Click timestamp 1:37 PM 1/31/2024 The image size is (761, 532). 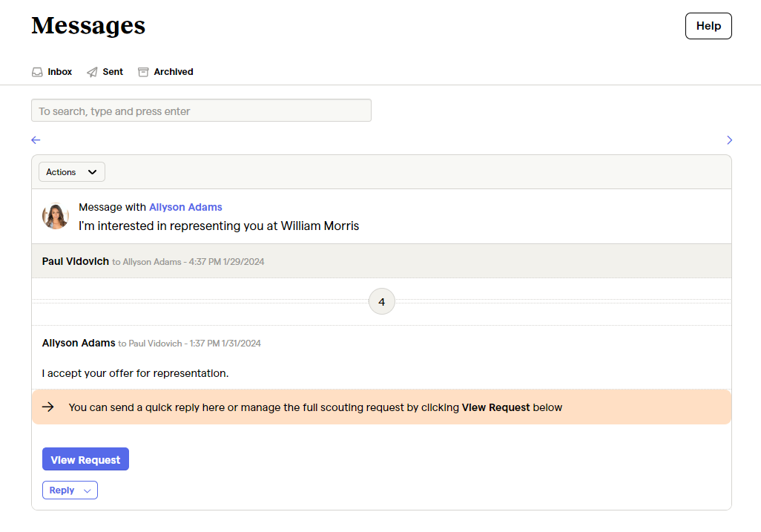225,344
